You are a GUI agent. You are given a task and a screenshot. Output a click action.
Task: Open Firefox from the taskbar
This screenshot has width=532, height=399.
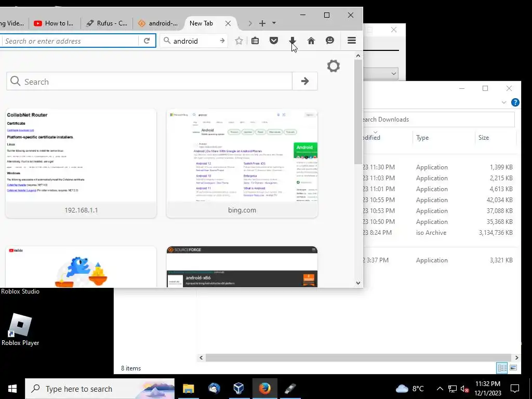264,389
